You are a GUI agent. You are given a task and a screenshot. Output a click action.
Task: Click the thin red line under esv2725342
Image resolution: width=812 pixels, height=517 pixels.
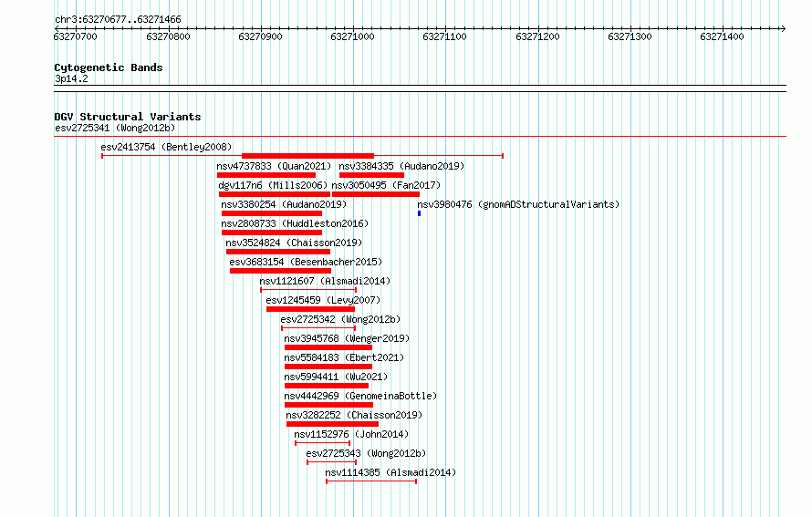coord(318,328)
